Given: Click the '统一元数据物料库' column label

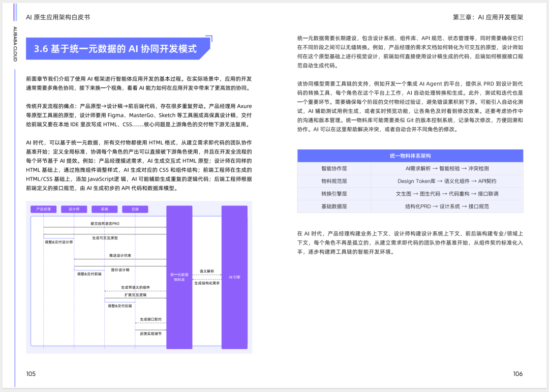Looking at the screenshot, I should [x=179, y=277].
